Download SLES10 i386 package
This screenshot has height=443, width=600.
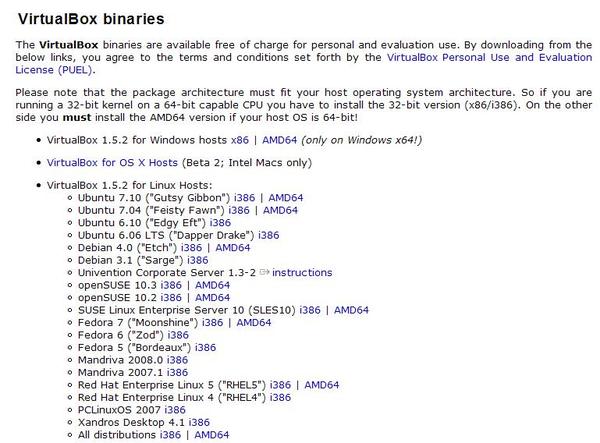pos(310,310)
